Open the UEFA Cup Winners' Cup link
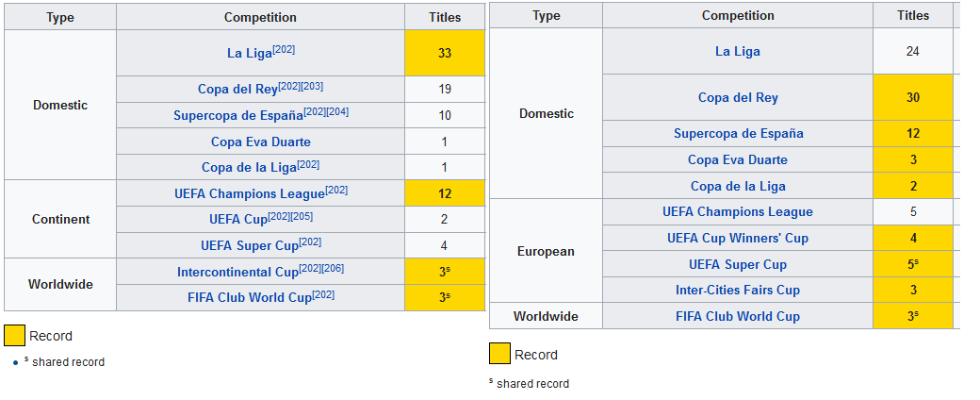This screenshot has width=980, height=400. tap(737, 238)
